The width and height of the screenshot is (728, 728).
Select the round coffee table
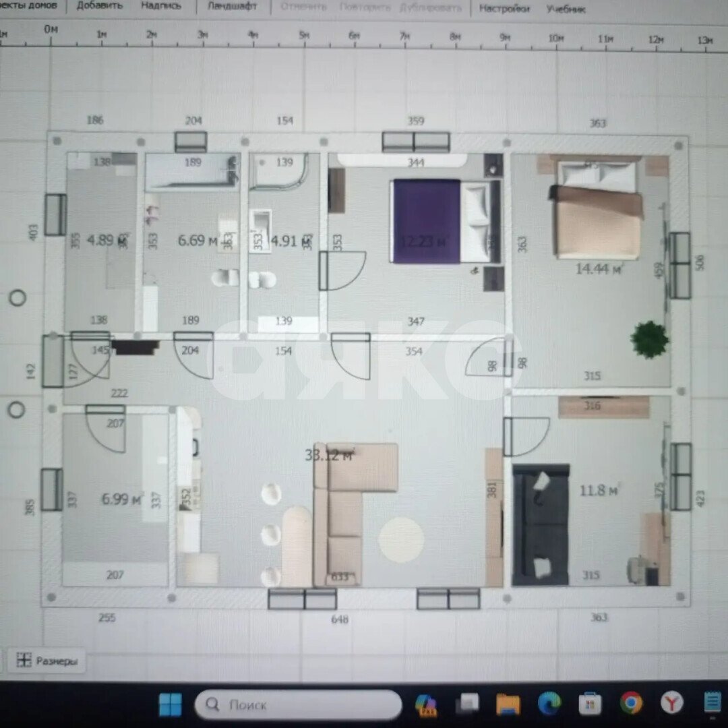401,539
